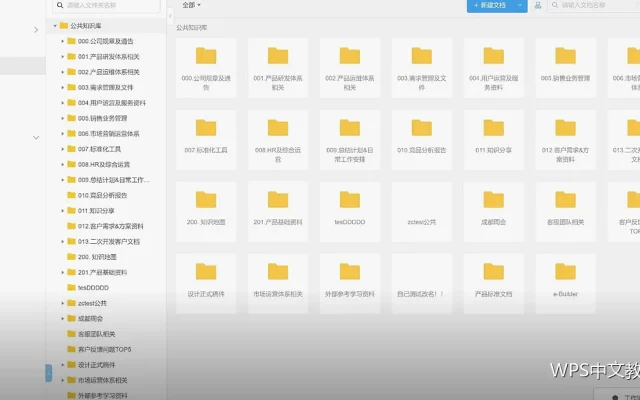
Task: Expand the 013 folder arrow in the tree
Action: click(62, 242)
